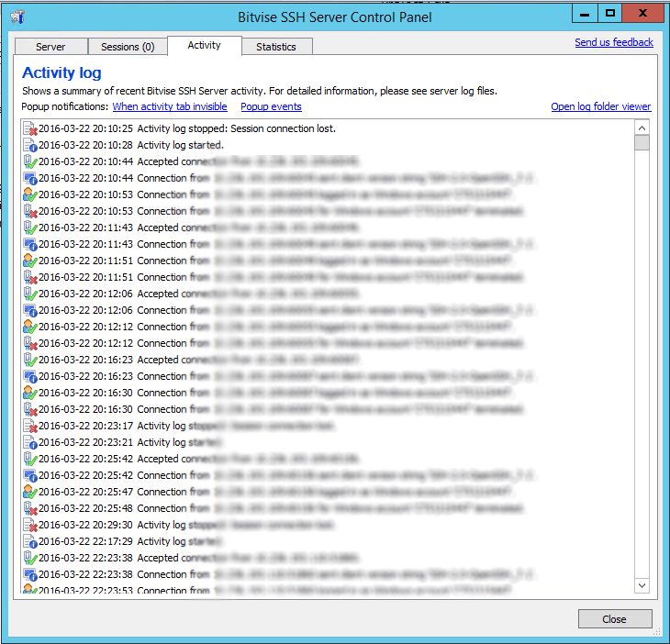Open the Send us feedback link
The height and width of the screenshot is (644, 670).
point(614,42)
